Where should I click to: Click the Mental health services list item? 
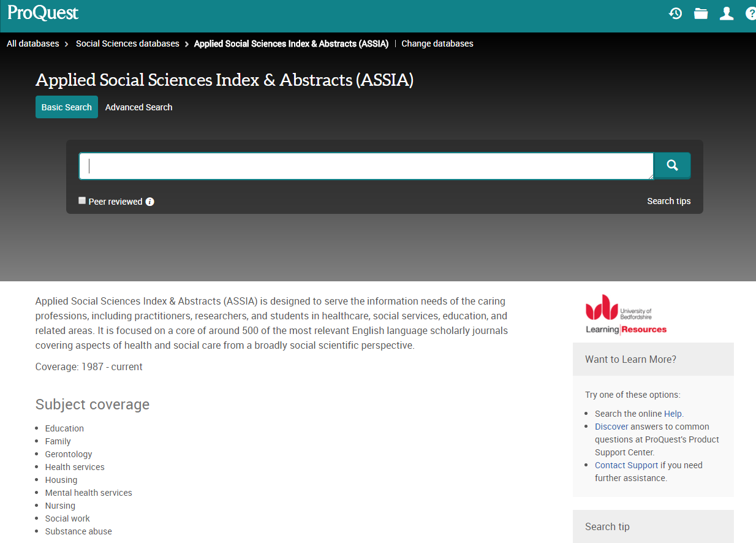88,493
